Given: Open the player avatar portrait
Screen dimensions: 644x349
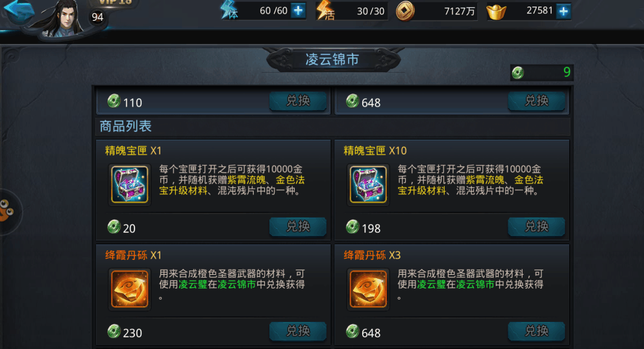Looking at the screenshot, I should (x=62, y=18).
